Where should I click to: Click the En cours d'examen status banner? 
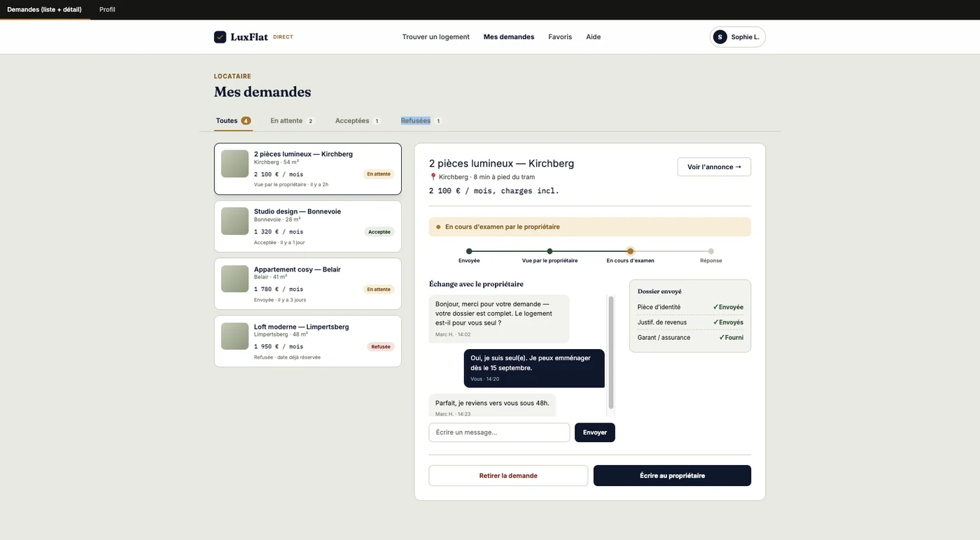pos(590,227)
